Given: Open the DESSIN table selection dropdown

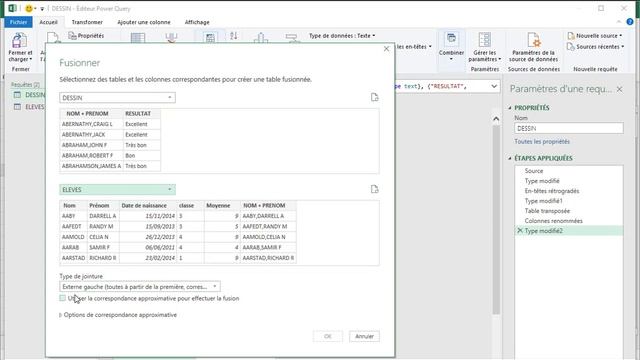Looking at the screenshot, I should [x=118, y=98].
